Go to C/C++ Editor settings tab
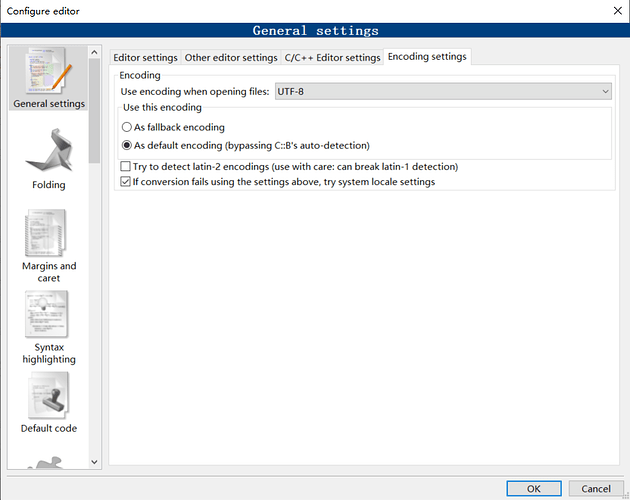Screen dimensions: 630x500 pos(332,58)
